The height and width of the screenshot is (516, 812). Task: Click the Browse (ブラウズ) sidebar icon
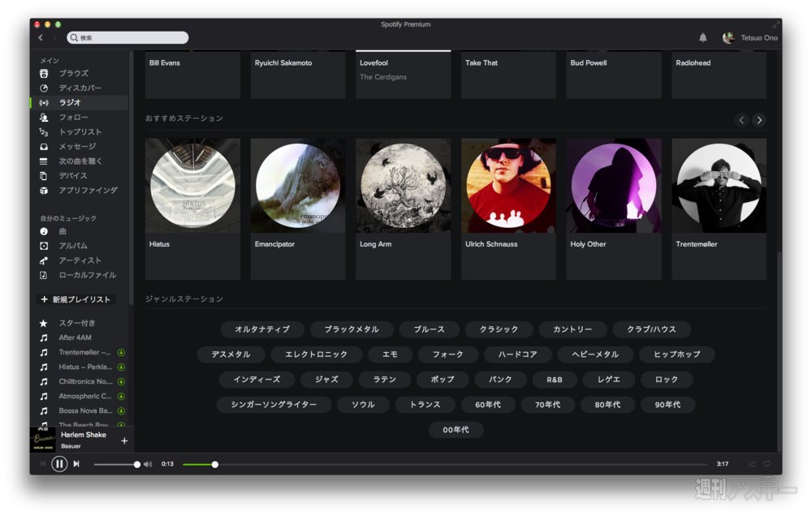click(x=44, y=74)
